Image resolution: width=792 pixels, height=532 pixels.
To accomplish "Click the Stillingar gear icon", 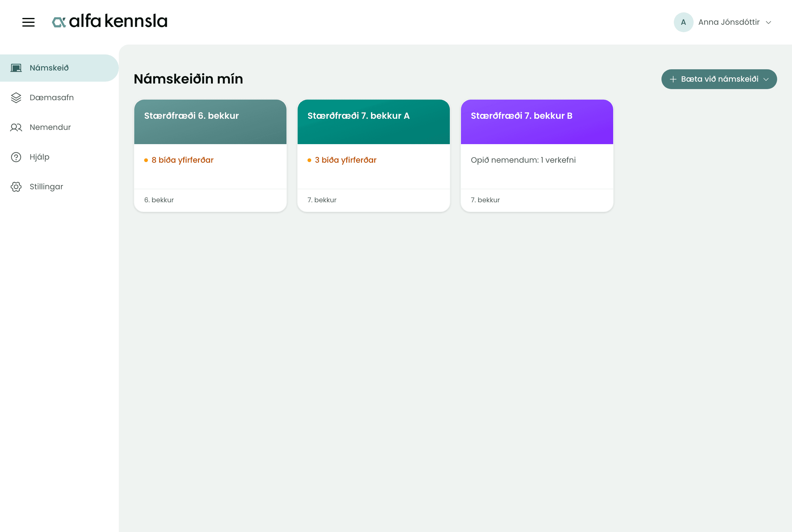I will (16, 187).
